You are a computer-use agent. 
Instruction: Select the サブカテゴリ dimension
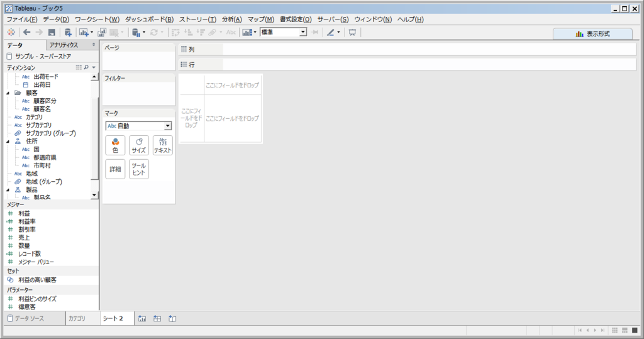(x=38, y=125)
